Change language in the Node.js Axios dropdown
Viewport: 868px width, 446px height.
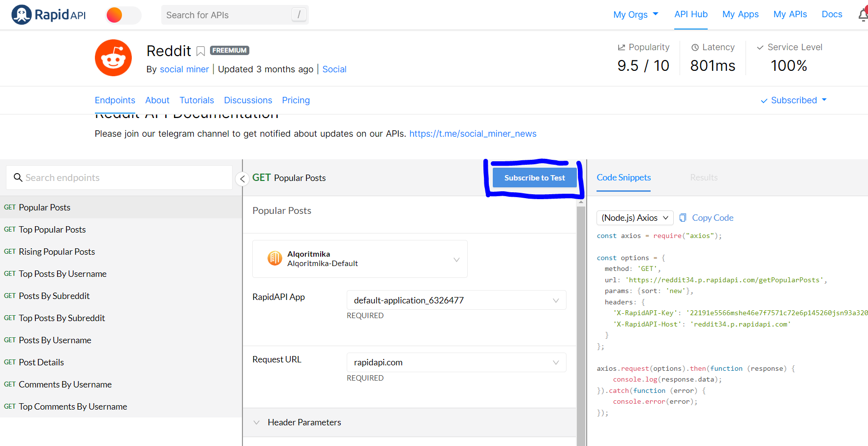click(635, 217)
